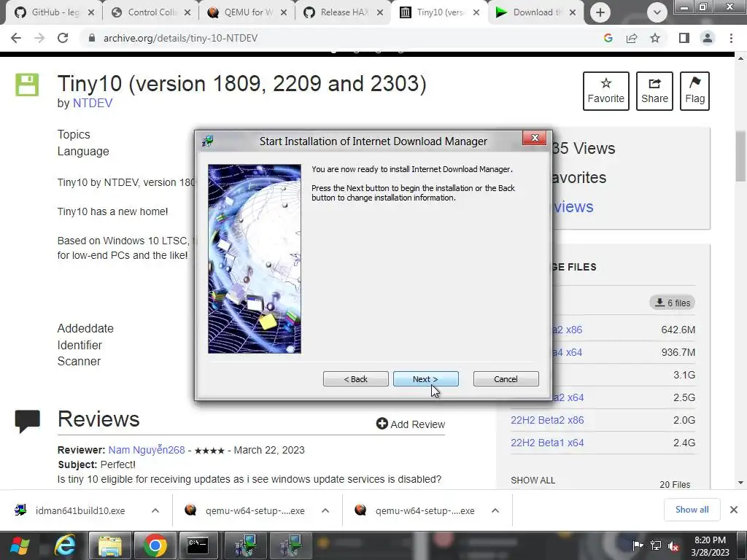The image size is (747, 560).
Task: Expand the tab search dropdown
Action: pyautogui.click(x=657, y=12)
